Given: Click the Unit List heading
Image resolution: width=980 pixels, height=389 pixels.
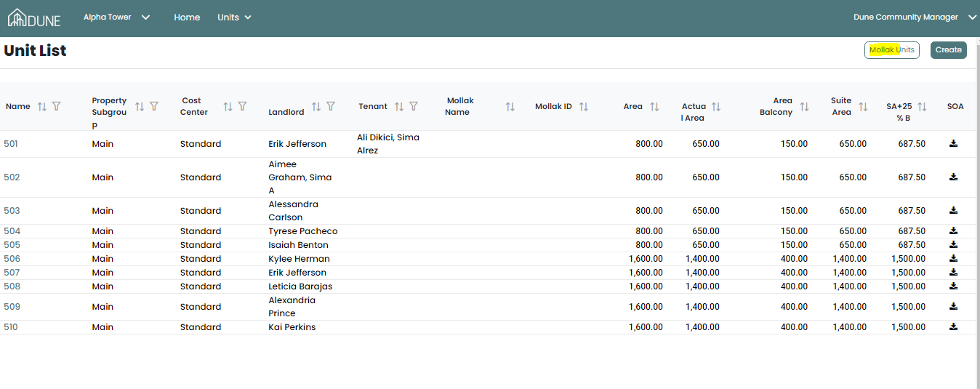Looking at the screenshot, I should [x=35, y=50].
